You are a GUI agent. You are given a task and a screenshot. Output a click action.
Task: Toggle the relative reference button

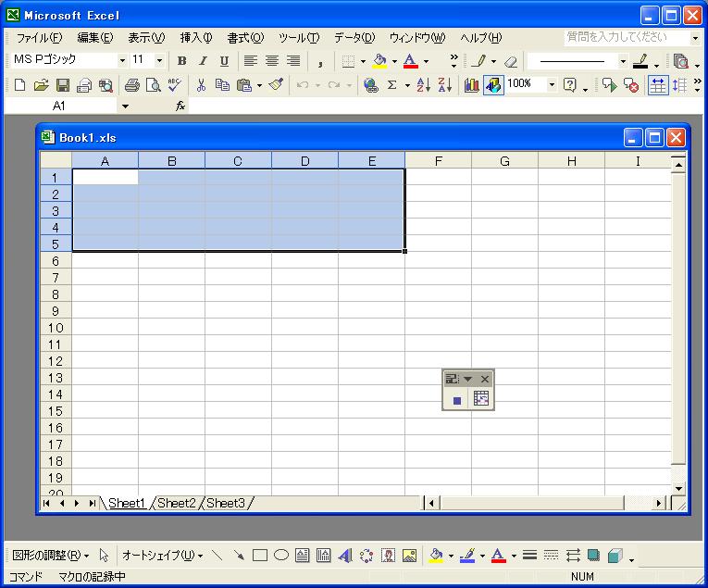(481, 399)
